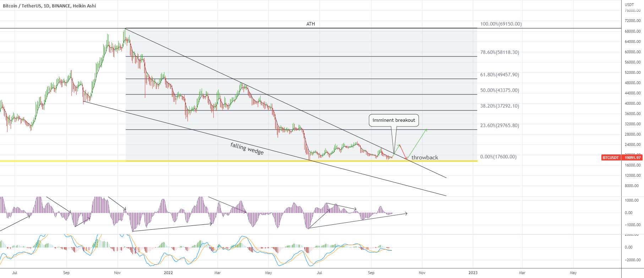Viewport: 644px width, 278px height.
Task: Click the 100.00%(69150.00) Fibonacci label
Action: 501,24
